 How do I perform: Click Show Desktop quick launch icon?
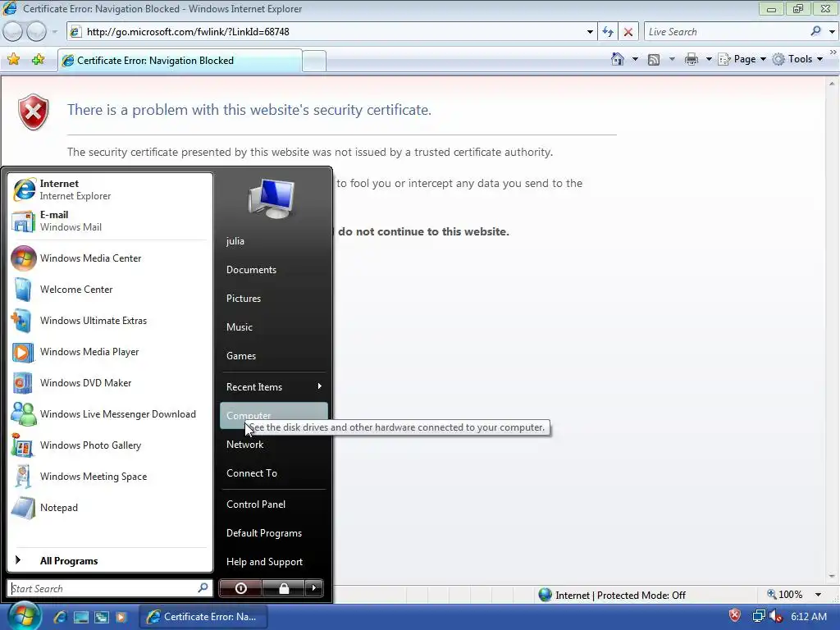[81, 617]
